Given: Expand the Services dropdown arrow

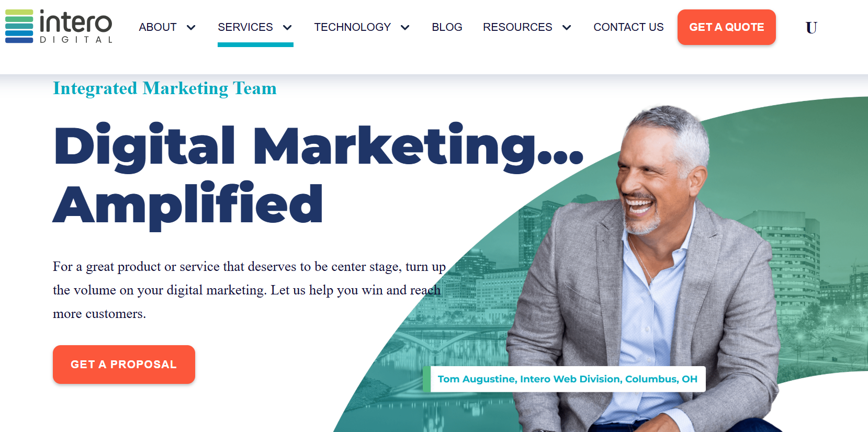Looking at the screenshot, I should (x=287, y=27).
